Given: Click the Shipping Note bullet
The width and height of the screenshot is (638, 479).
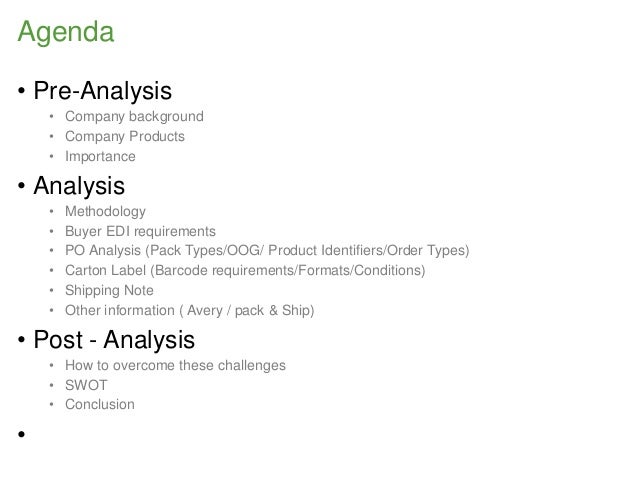Looking at the screenshot, I should [109, 290].
